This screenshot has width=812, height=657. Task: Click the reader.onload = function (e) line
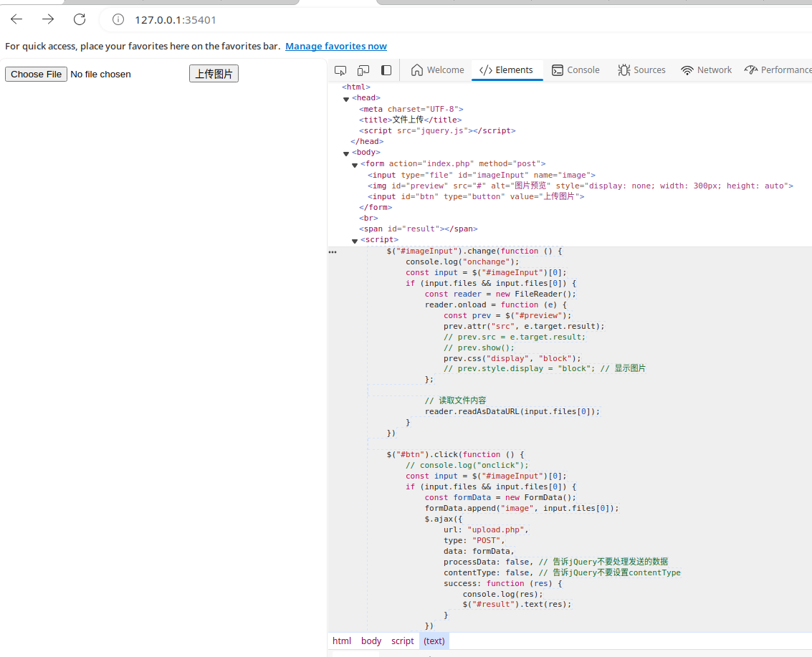tap(496, 305)
